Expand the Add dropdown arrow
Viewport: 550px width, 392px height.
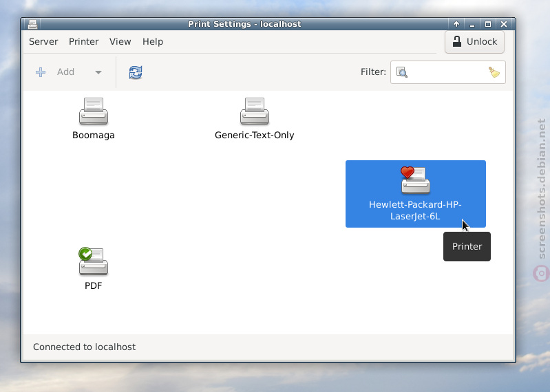coord(98,72)
